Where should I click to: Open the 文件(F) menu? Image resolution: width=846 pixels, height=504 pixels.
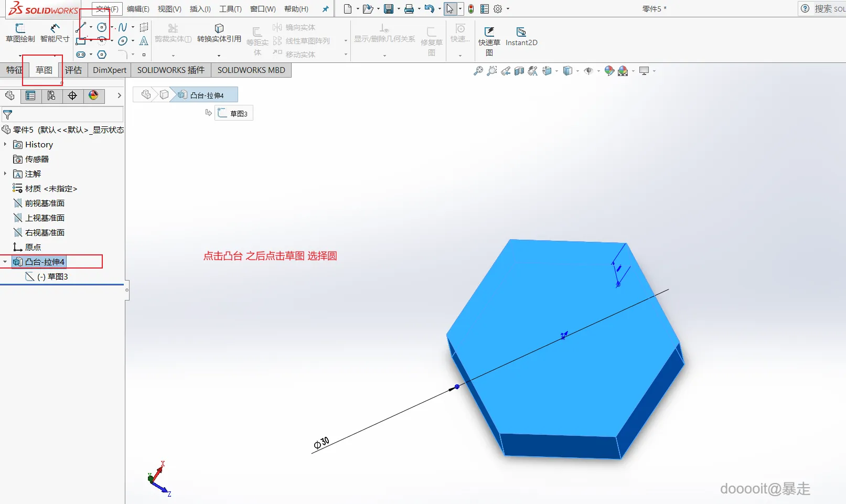click(107, 9)
